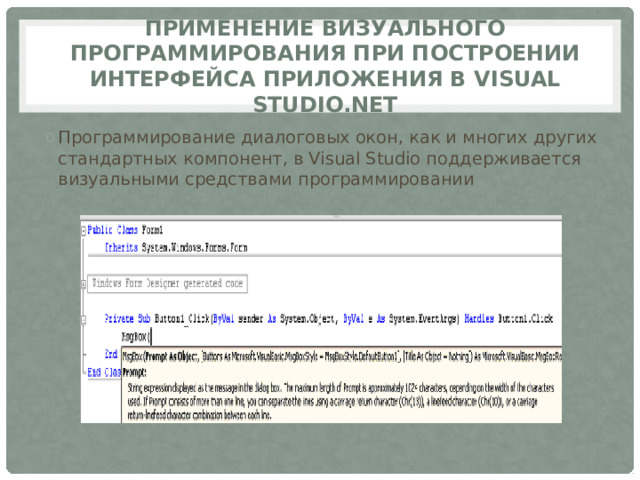The image size is (640, 480).
Task: Click 'ByVal sender As System.Object' parameter
Action: [275, 318]
